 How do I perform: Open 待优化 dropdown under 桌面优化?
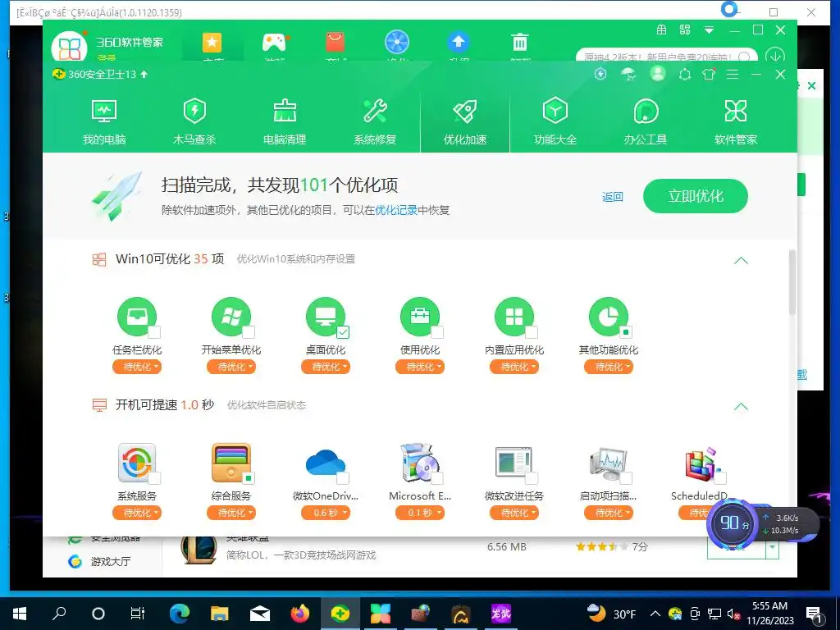tap(326, 367)
